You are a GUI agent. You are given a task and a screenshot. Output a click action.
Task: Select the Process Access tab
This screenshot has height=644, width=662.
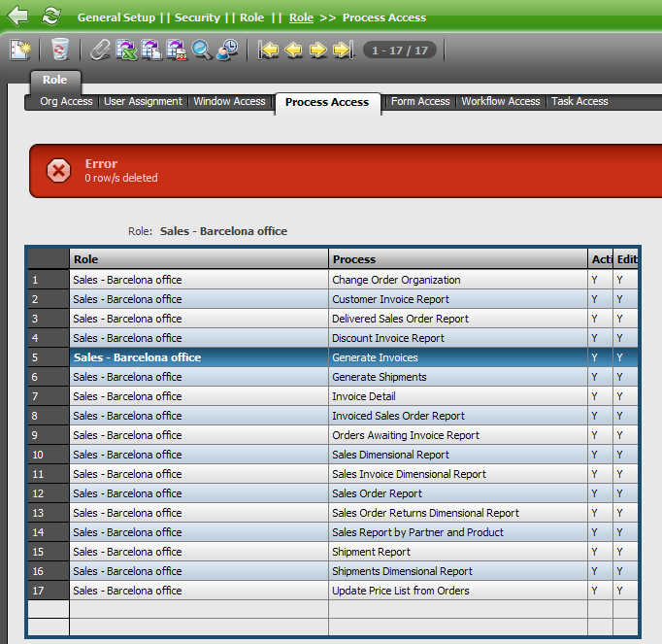(x=327, y=102)
